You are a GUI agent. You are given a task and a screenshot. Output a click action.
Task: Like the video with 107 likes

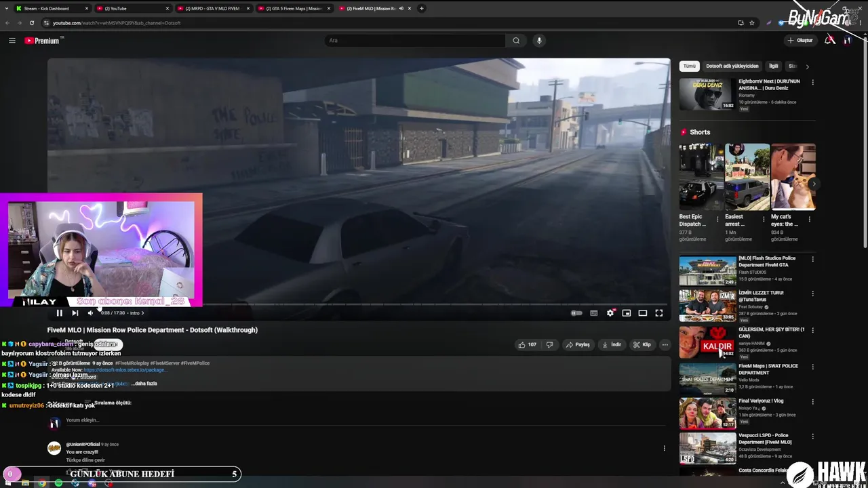tap(527, 345)
